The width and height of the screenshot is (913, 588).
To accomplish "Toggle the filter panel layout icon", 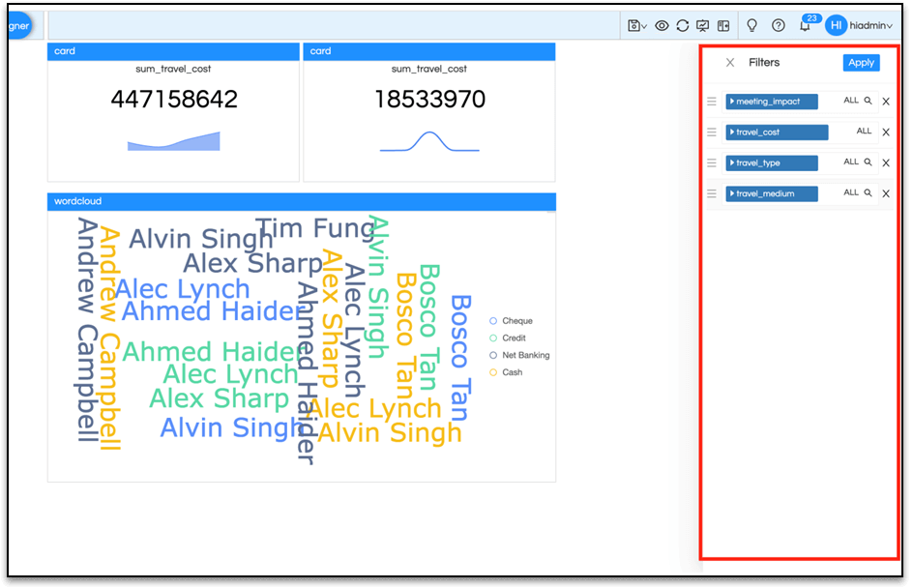I will click(x=723, y=25).
